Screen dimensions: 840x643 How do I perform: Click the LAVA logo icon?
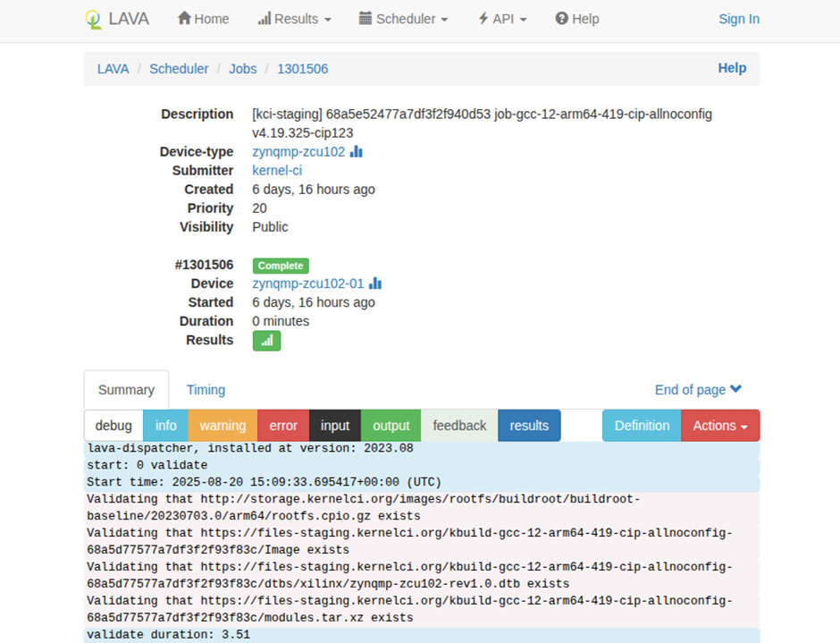(x=93, y=19)
